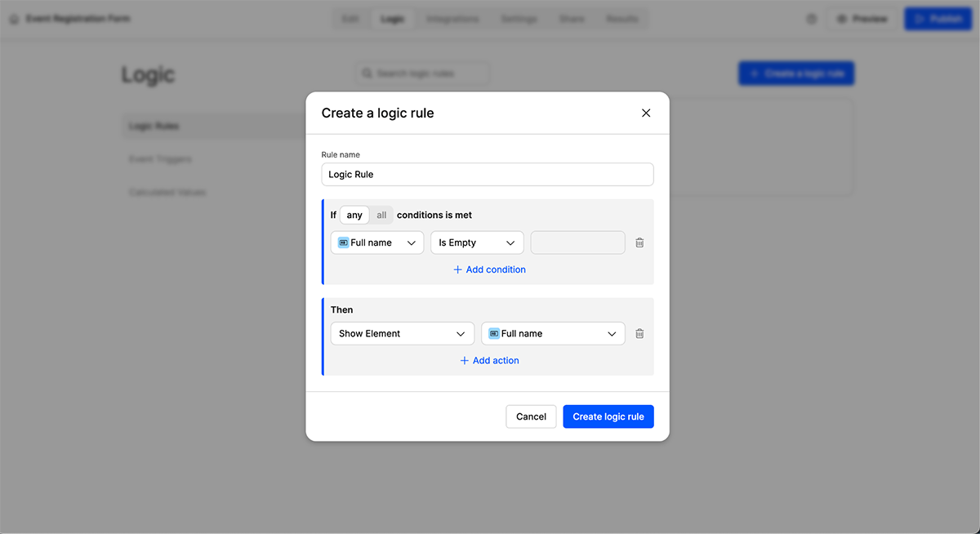Click the plus icon beside Add condition
The width and height of the screenshot is (980, 534).
tap(457, 270)
